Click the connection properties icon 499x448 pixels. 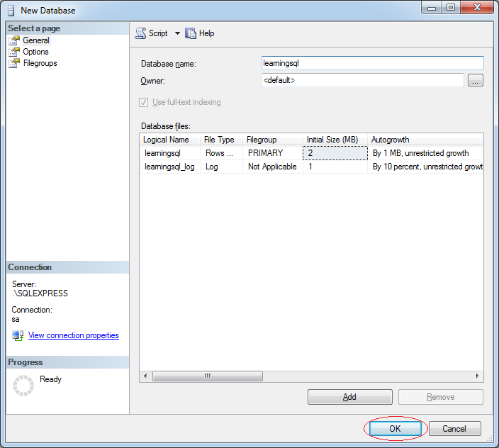click(18, 335)
